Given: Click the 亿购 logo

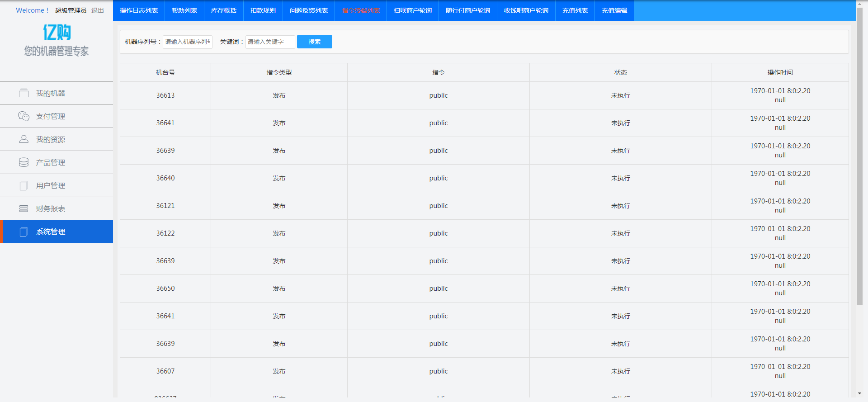Looking at the screenshot, I should click(57, 32).
